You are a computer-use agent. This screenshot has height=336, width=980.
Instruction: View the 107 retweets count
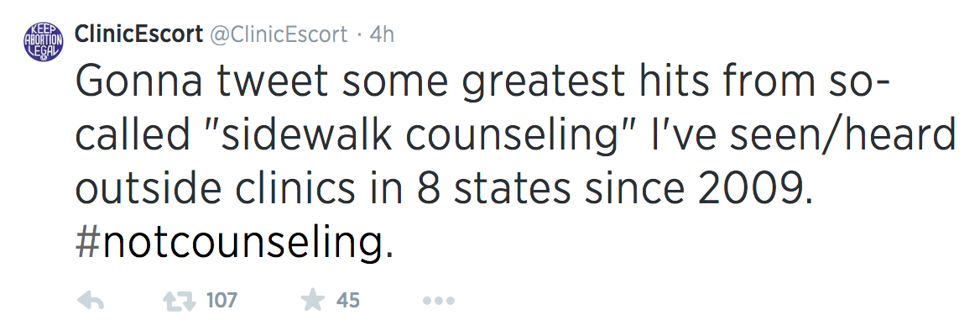tap(222, 301)
